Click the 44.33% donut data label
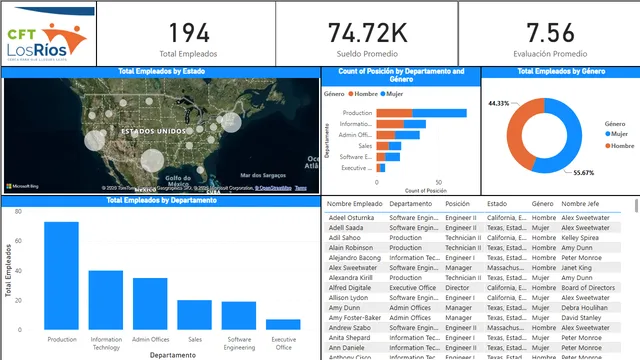 click(499, 104)
